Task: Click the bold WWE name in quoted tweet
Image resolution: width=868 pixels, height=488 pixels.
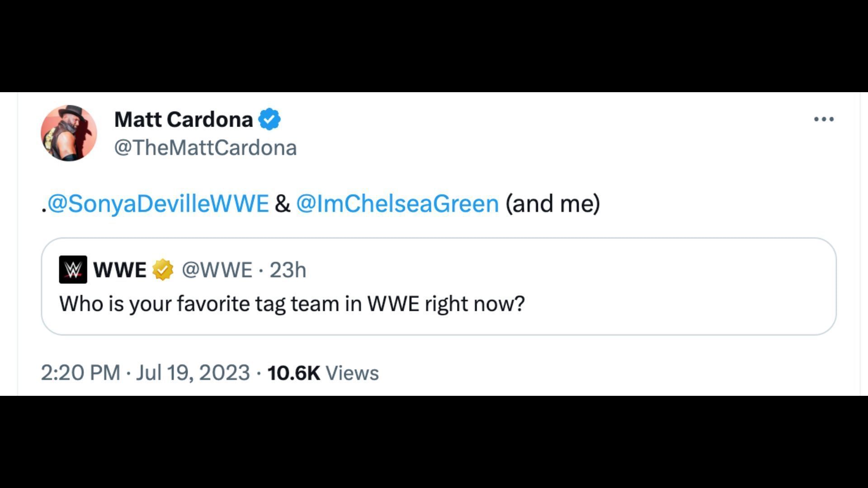Action: [120, 270]
